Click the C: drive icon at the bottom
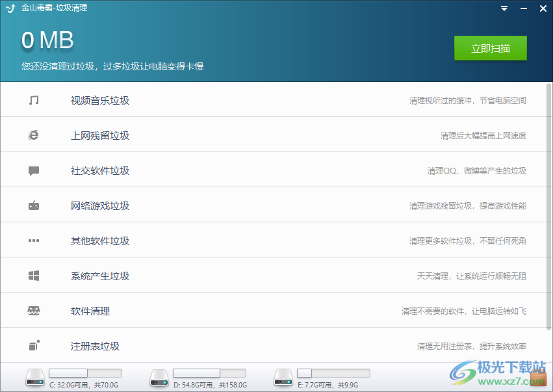 [x=35, y=378]
